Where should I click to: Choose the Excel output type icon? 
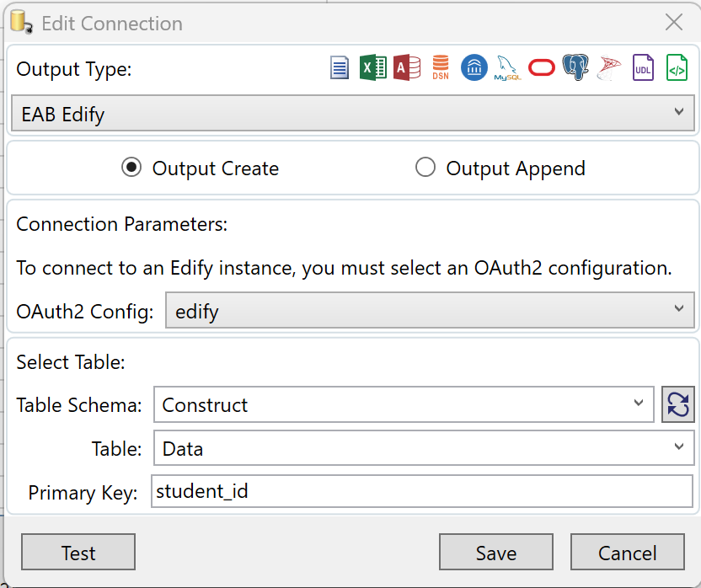coord(373,67)
